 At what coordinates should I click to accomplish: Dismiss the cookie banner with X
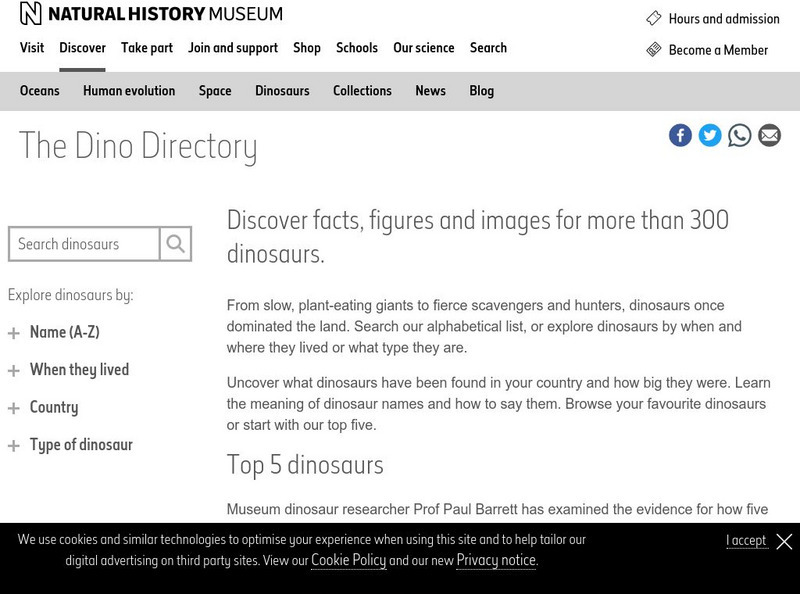click(x=784, y=541)
